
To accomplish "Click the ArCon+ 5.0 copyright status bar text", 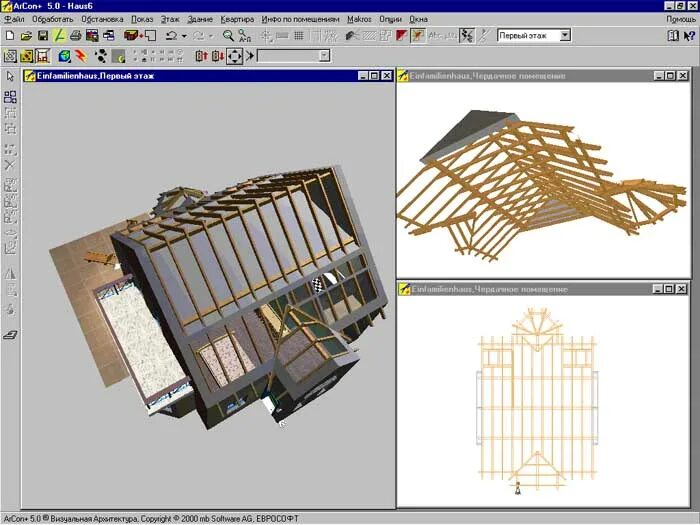I will click(151, 519).
